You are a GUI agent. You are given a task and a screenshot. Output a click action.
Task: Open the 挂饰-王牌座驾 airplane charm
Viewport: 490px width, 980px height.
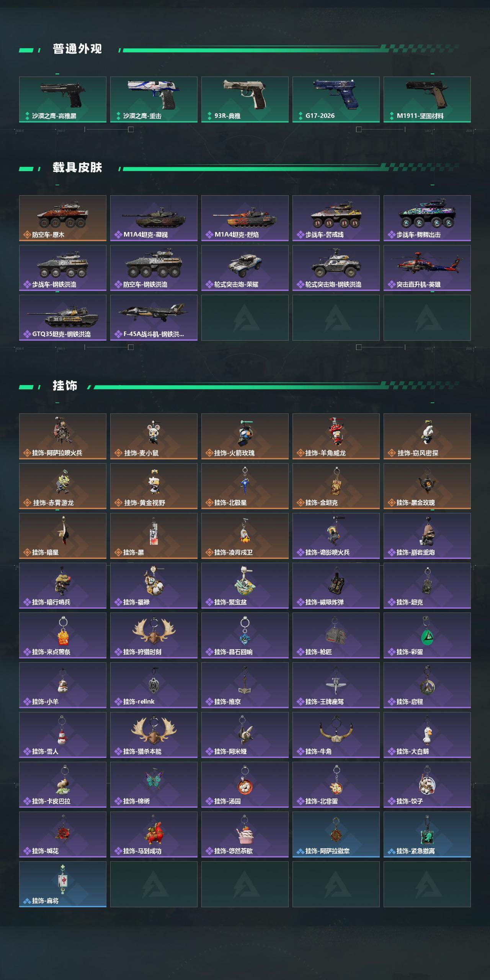[x=336, y=685]
